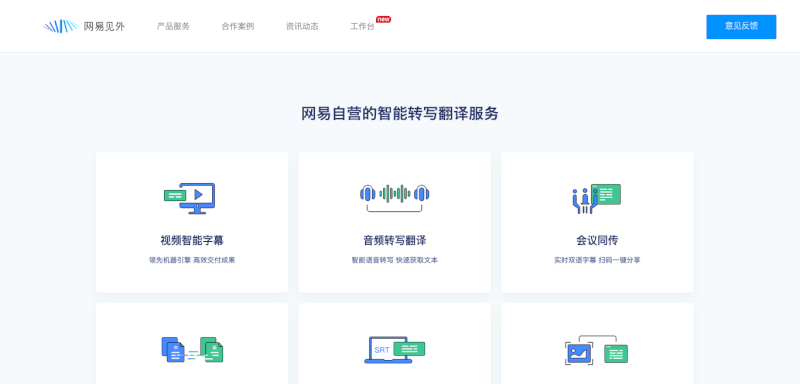This screenshot has height=384, width=800.
Task: Click 智能语音转写 快速获取文本 text
Action: (x=395, y=260)
